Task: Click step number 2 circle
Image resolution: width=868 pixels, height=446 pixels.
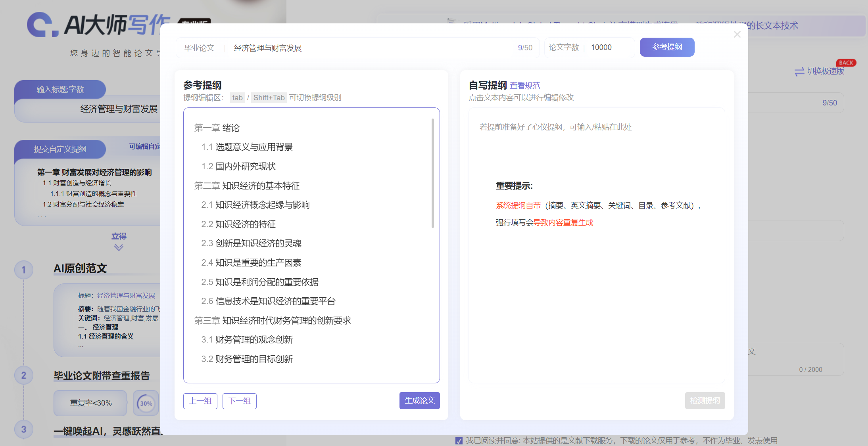Action: (x=24, y=375)
